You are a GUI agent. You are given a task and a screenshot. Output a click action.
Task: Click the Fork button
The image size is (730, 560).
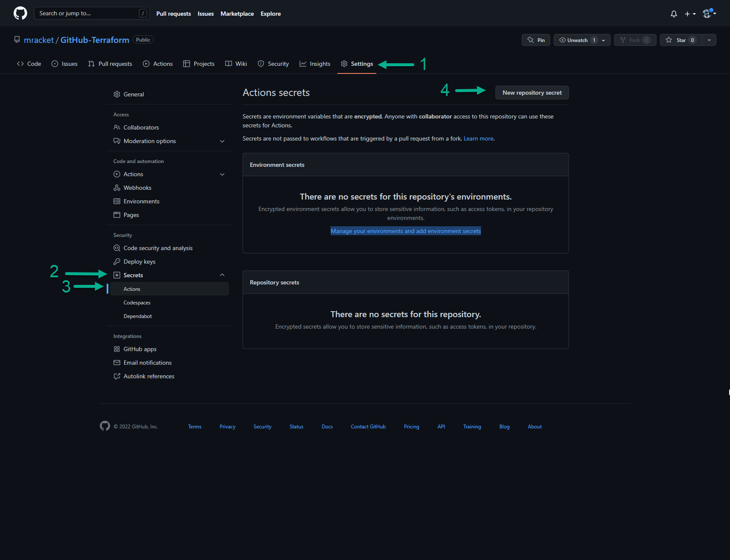point(635,40)
